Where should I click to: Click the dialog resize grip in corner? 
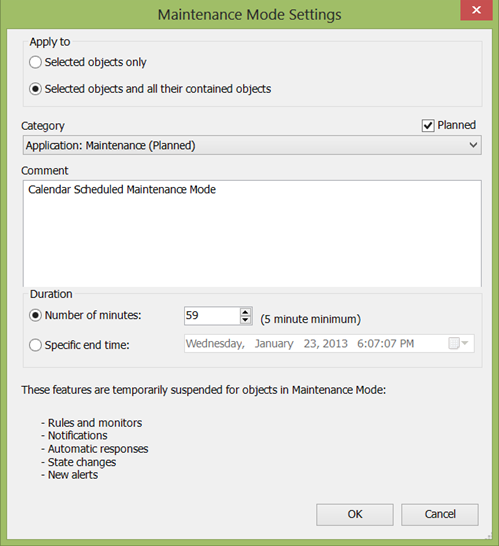point(489,536)
